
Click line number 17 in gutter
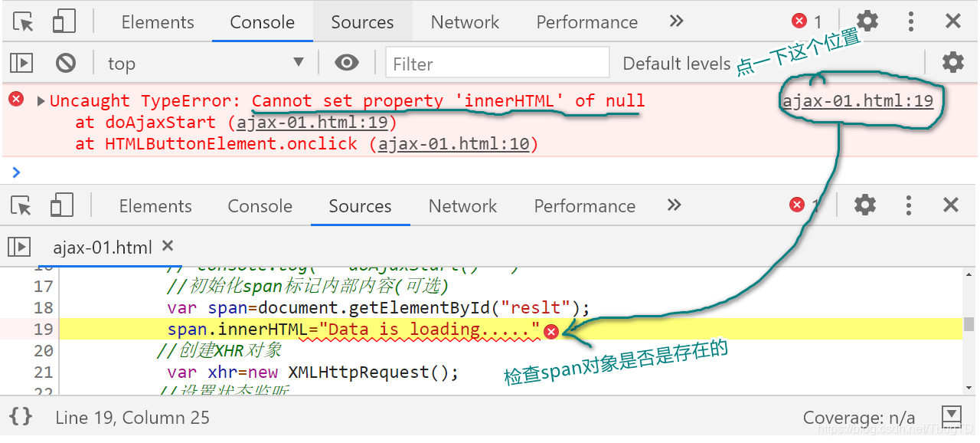(44, 286)
